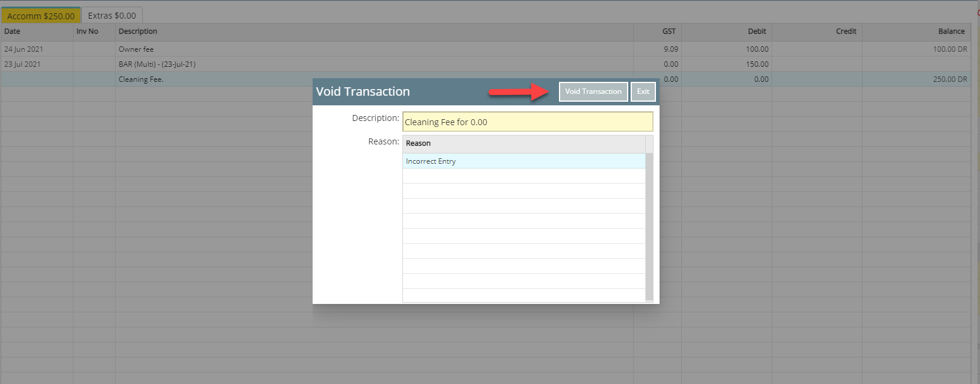980x384 pixels.
Task: Click the Inv No column header
Action: coord(87,31)
